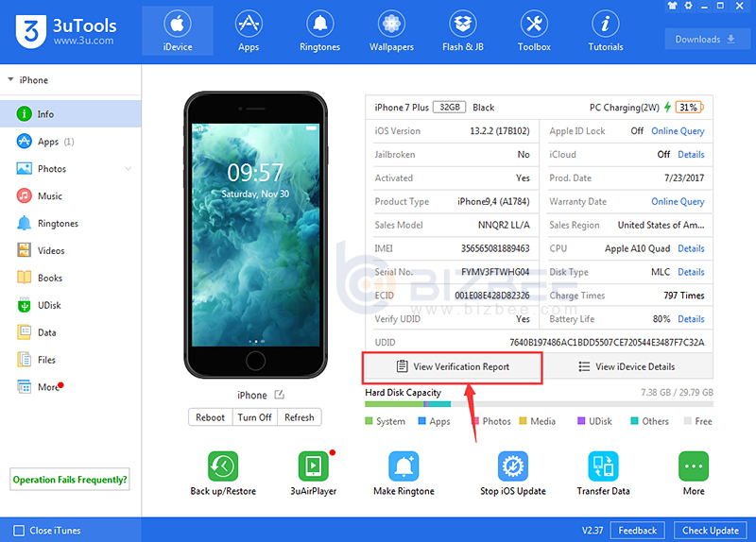Click the hard disk capacity bar
This screenshot has width=756, height=542.
point(539,404)
